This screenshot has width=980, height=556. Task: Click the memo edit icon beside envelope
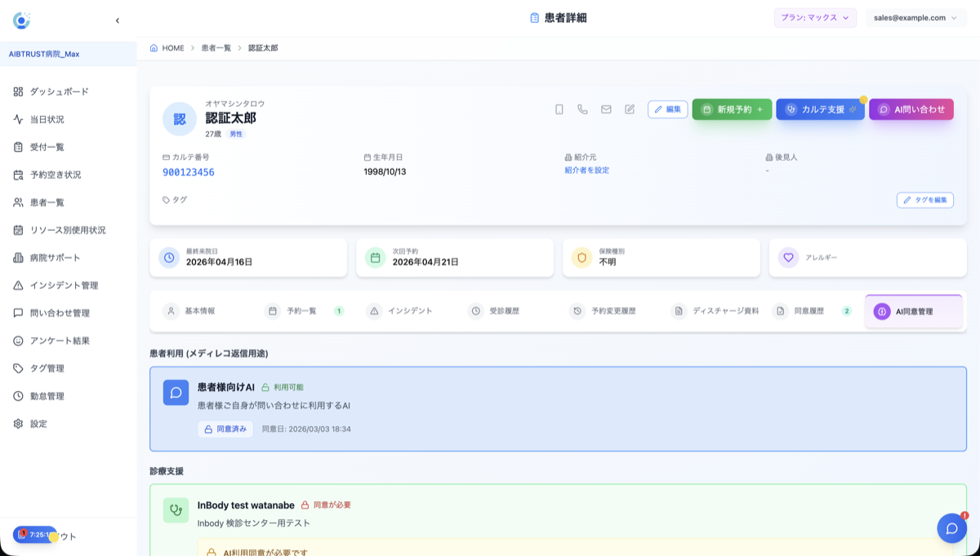[x=630, y=109]
